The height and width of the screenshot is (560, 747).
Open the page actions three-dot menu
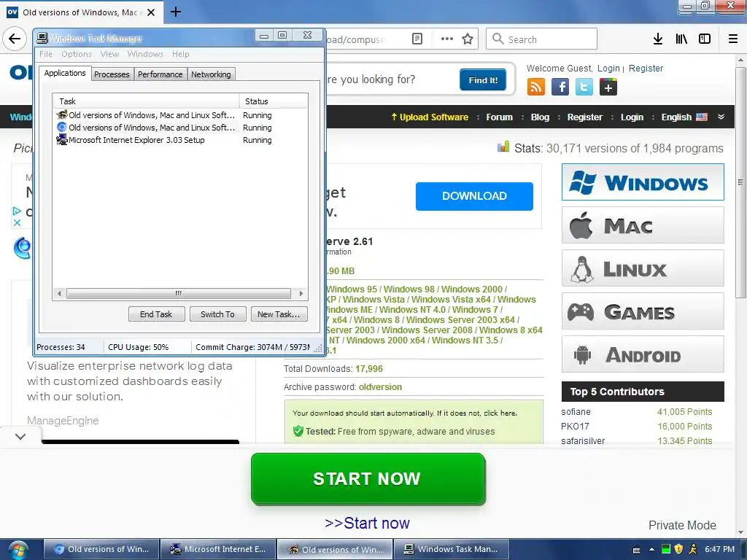[x=447, y=39]
